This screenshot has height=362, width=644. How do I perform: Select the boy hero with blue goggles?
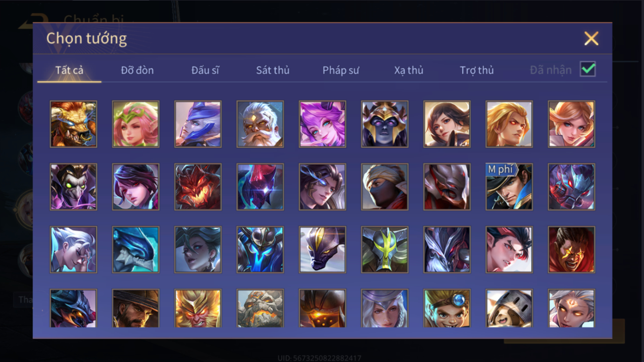(x=447, y=308)
